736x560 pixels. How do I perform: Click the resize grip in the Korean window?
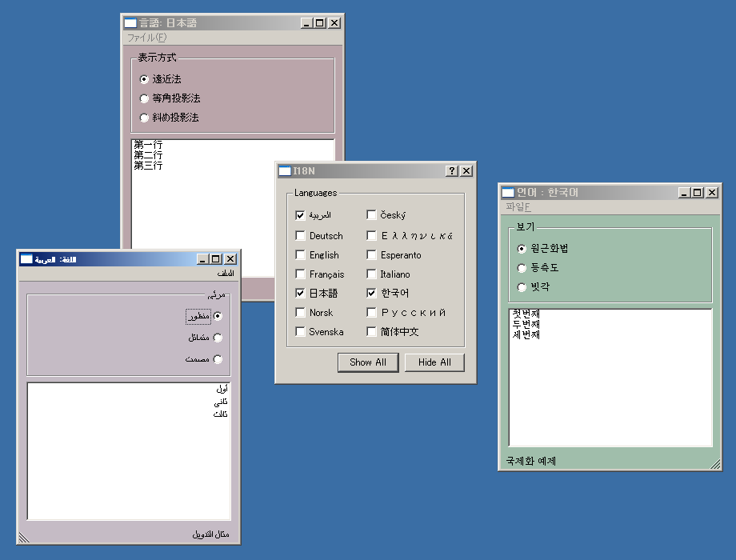coord(715,464)
